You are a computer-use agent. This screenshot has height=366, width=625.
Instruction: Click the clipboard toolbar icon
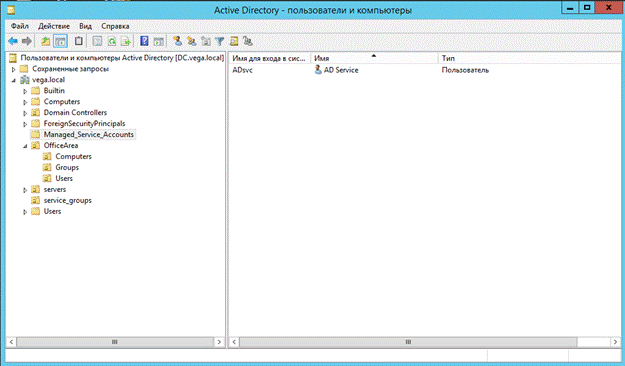pyautogui.click(x=79, y=41)
